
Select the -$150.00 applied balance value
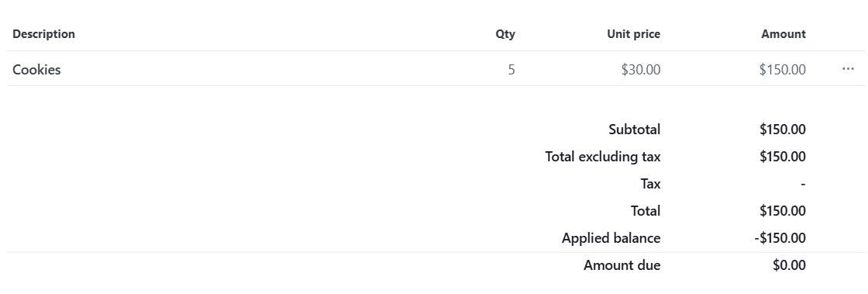(780, 237)
